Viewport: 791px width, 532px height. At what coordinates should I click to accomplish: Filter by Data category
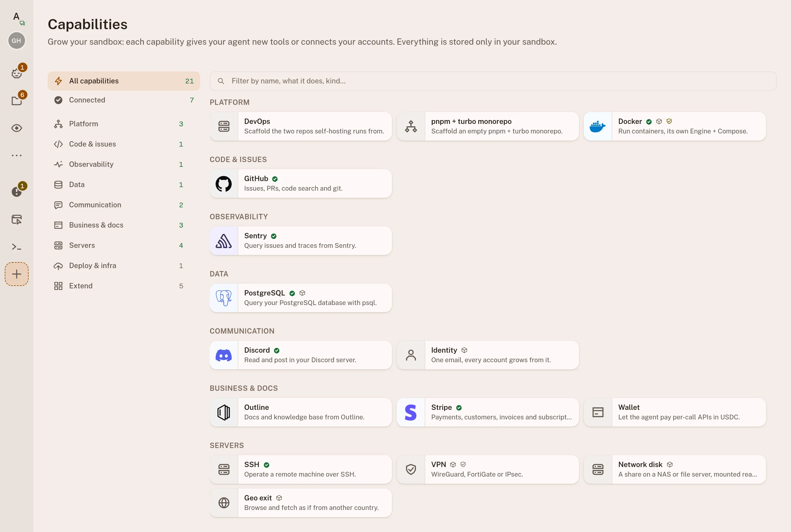point(124,185)
